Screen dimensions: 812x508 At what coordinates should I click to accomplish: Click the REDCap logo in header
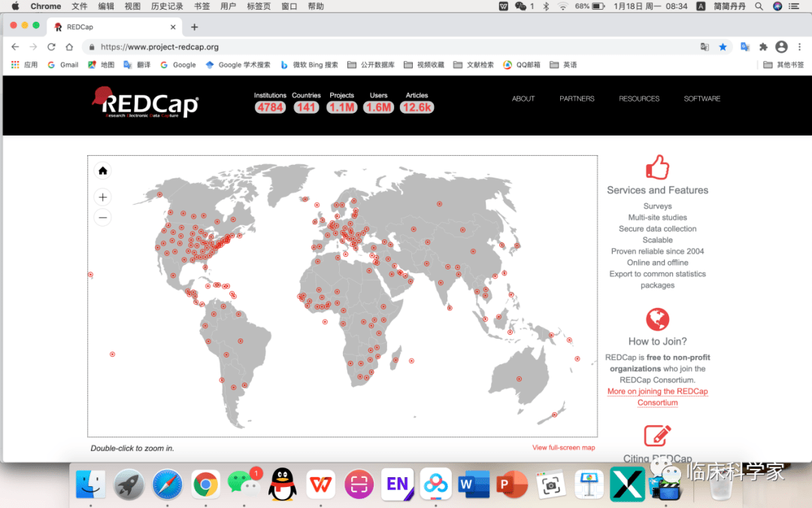coord(146,102)
